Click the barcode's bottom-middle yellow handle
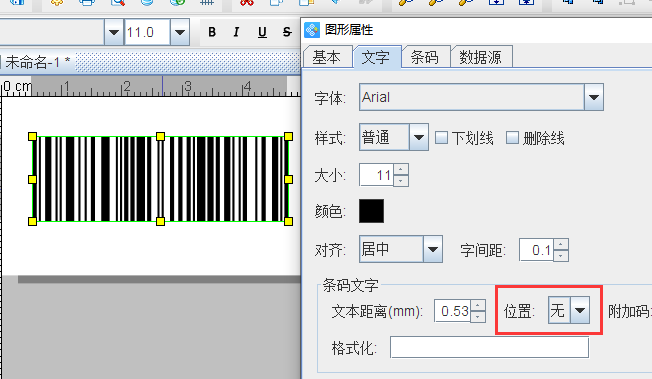This screenshot has width=652, height=379. coord(161,221)
